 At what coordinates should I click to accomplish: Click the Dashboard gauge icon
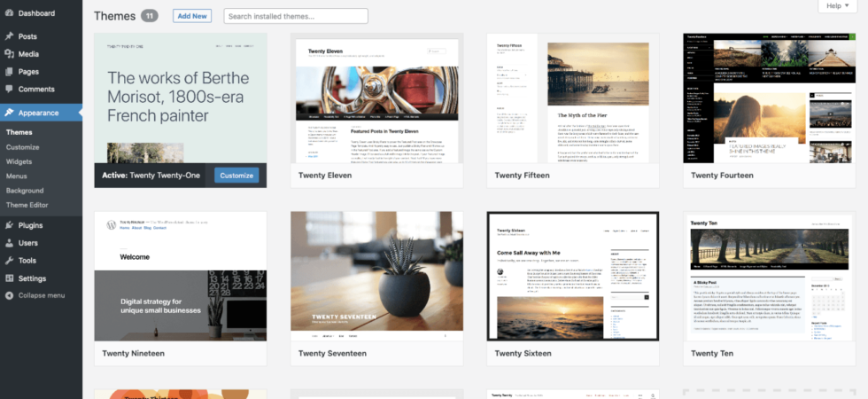[x=9, y=13]
